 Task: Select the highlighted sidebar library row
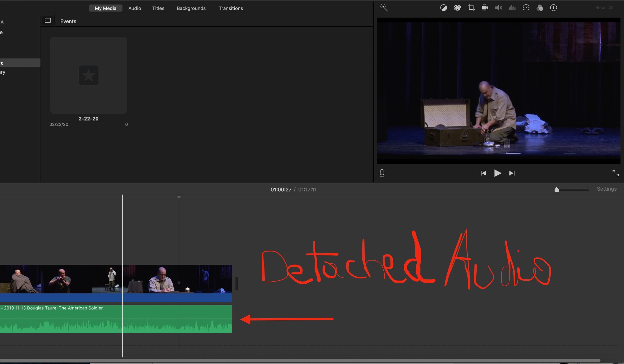tap(20, 63)
